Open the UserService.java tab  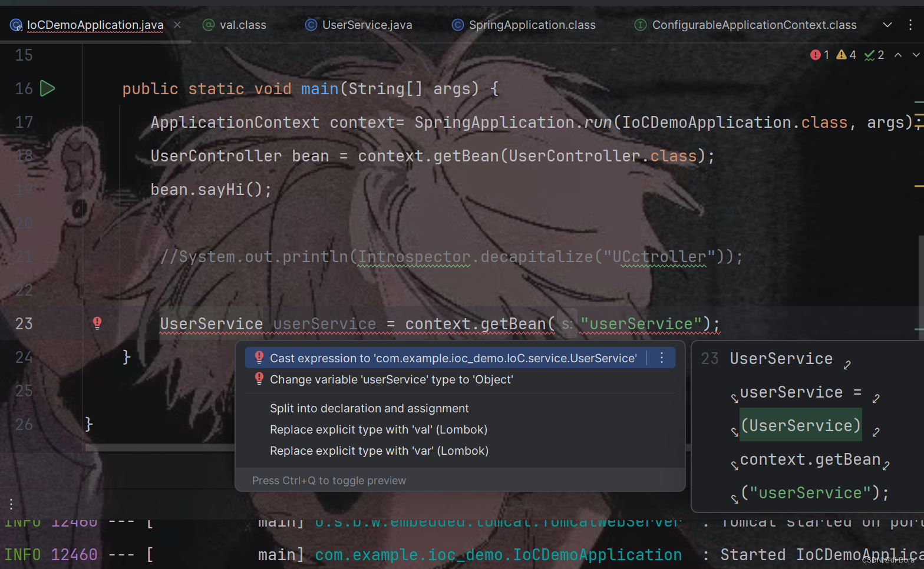click(359, 25)
